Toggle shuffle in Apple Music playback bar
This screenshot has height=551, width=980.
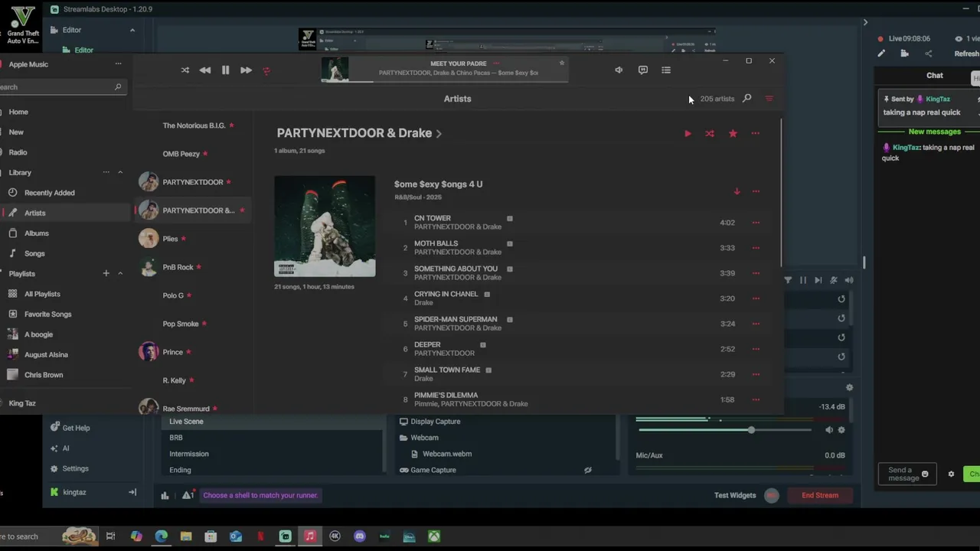[185, 70]
